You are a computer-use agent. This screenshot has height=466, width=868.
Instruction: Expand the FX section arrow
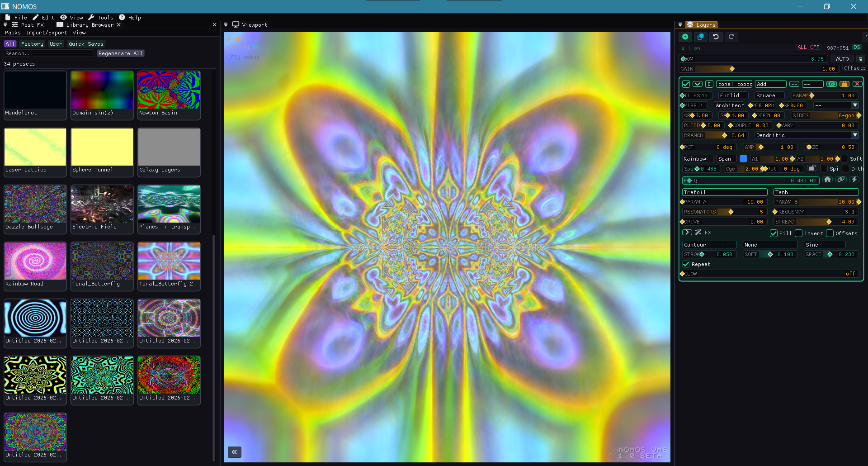tap(687, 233)
